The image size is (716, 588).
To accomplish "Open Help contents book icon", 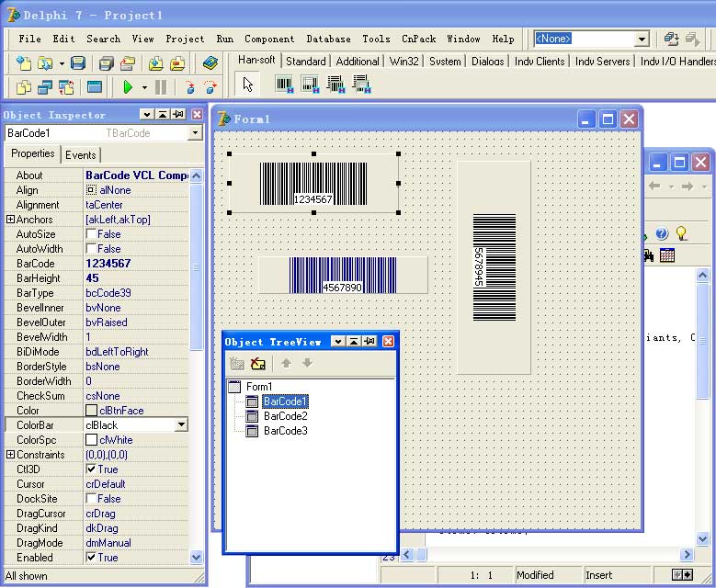I will pyautogui.click(x=210, y=63).
